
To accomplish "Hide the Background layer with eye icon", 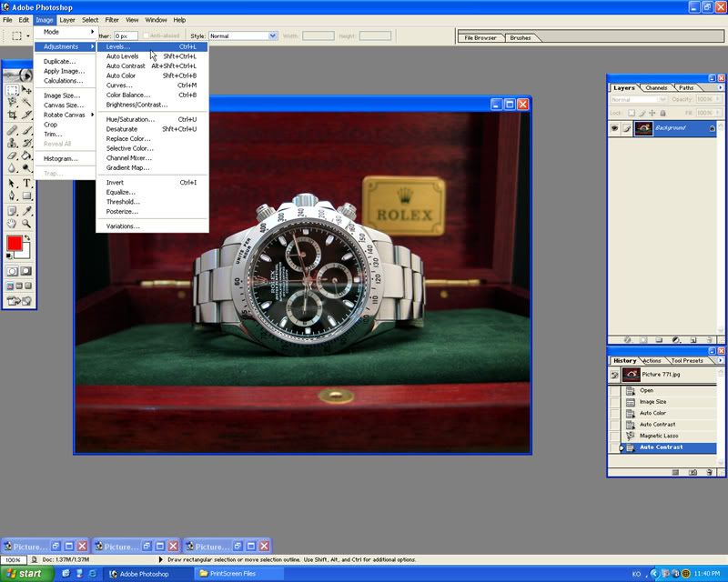I will click(614, 128).
